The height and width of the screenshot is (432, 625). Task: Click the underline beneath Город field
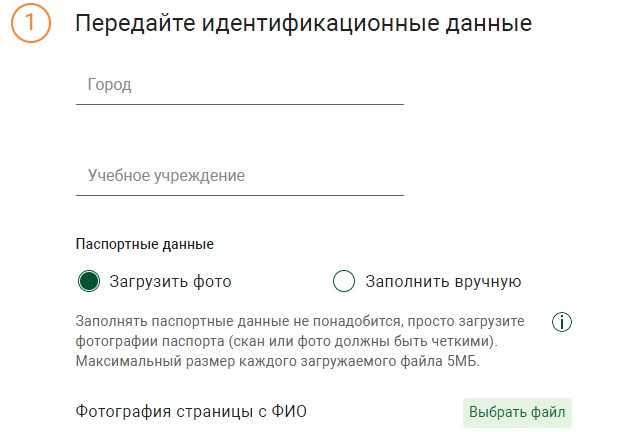click(x=240, y=104)
